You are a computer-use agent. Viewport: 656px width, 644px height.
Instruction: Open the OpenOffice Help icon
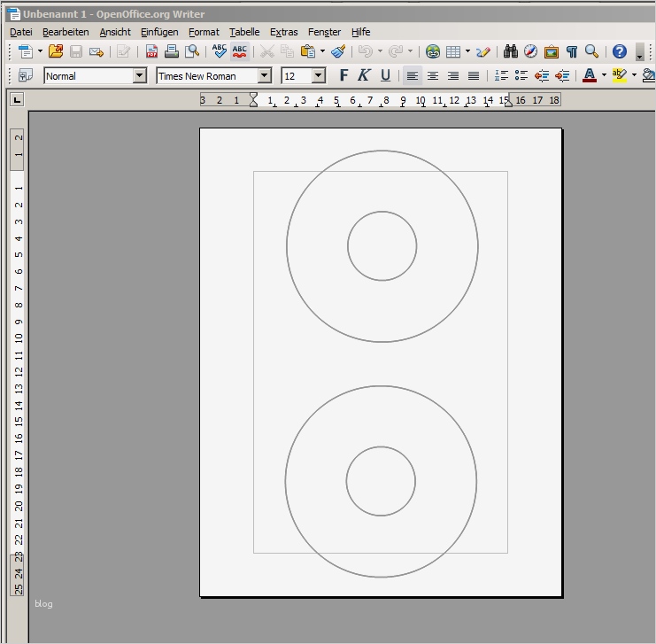click(x=619, y=52)
